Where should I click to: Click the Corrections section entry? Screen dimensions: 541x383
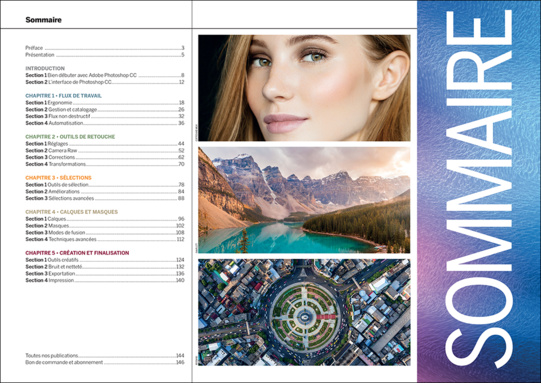(x=105, y=157)
